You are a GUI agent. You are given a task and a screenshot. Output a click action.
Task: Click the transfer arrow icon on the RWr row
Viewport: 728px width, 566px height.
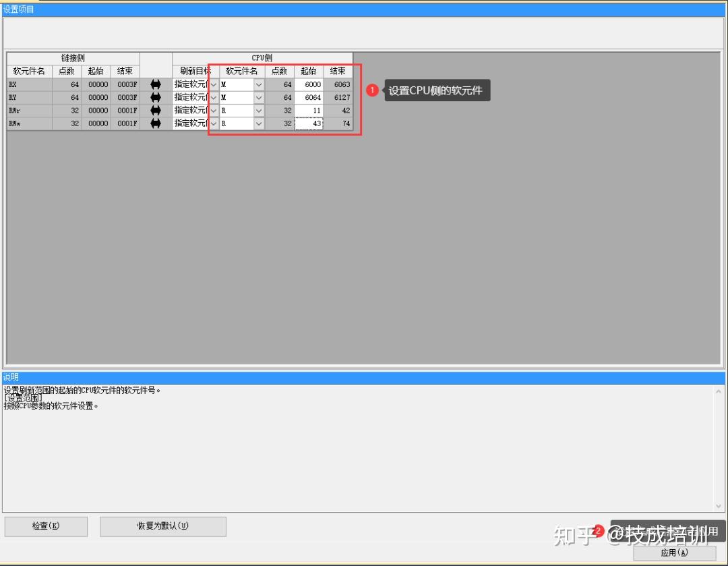[x=156, y=110]
